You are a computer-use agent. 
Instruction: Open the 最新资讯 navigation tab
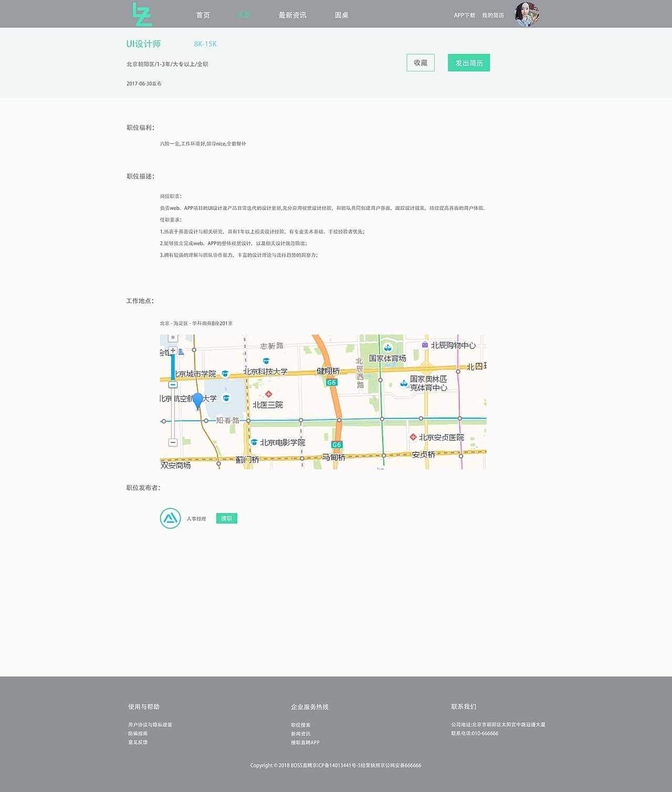292,15
